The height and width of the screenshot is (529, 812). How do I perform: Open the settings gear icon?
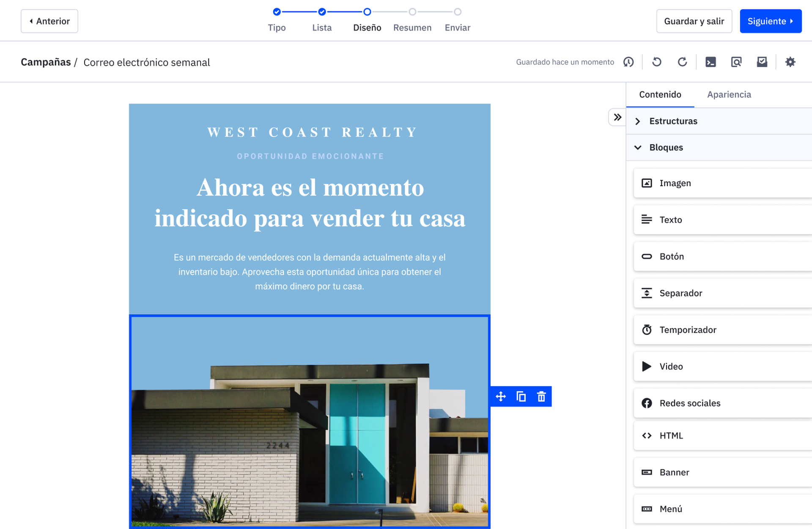pyautogui.click(x=790, y=62)
